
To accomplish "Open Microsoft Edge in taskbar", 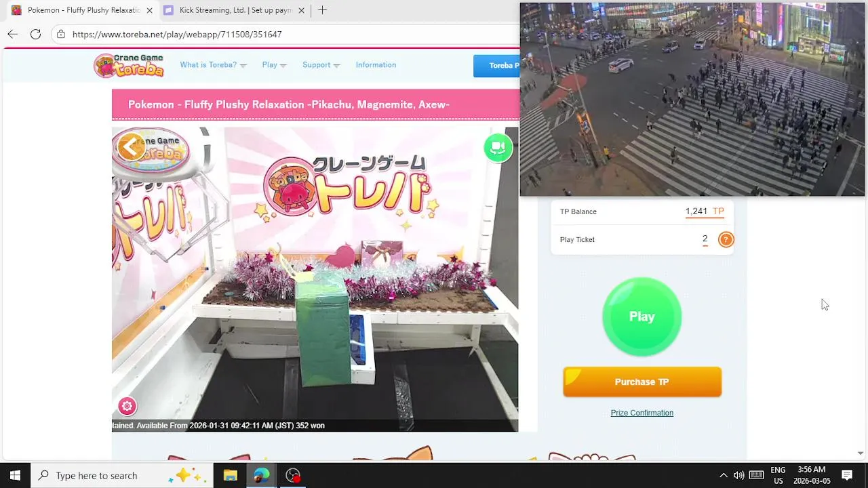I will point(261,475).
